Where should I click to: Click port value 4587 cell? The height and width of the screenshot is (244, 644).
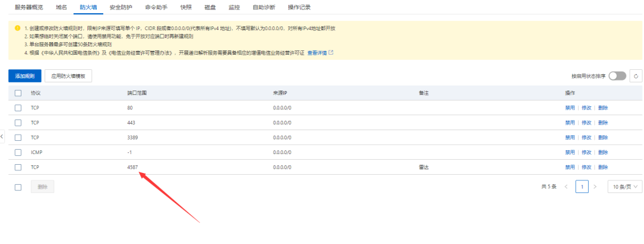coord(133,167)
